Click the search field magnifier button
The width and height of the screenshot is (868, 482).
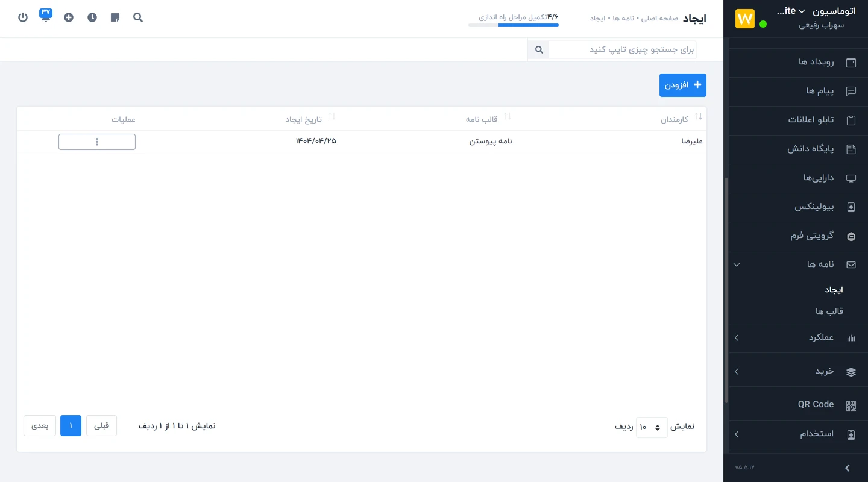pyautogui.click(x=539, y=49)
